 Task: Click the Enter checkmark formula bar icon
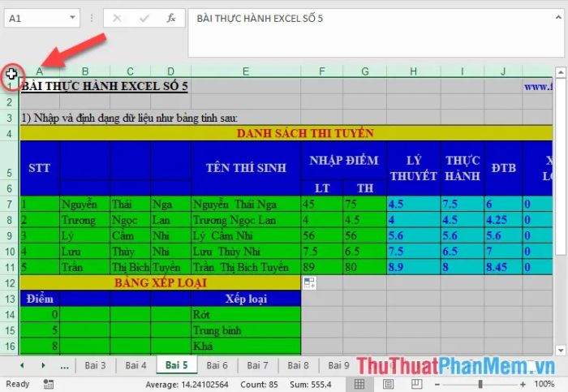coord(144,18)
